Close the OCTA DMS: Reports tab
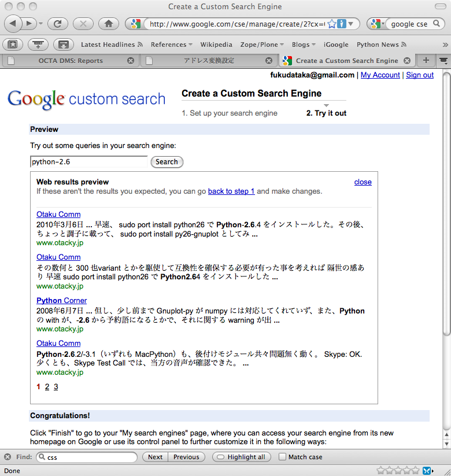 [131, 61]
